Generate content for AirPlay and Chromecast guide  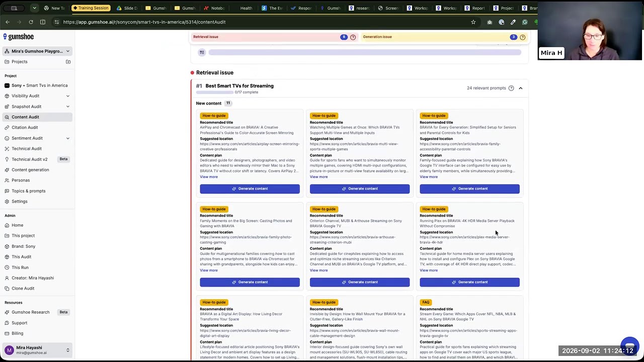(250, 189)
